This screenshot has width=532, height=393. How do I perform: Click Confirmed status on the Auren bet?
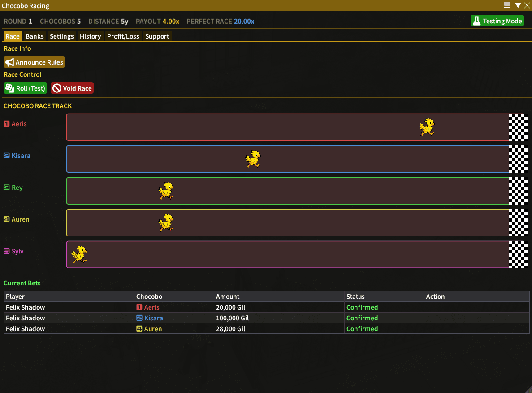[362, 329]
